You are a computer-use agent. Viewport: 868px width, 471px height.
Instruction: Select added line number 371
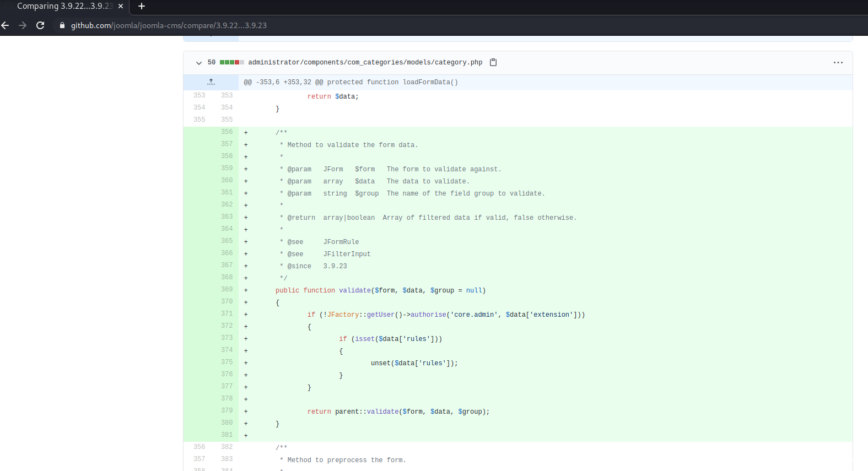[x=227, y=313]
